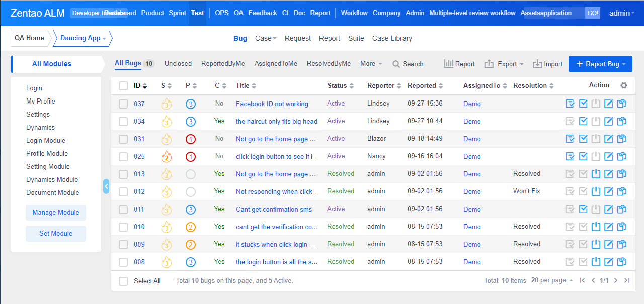Viewport: 644px width, 304px height.
Task: Switch to the AssignedToMe tab
Action: tap(276, 64)
